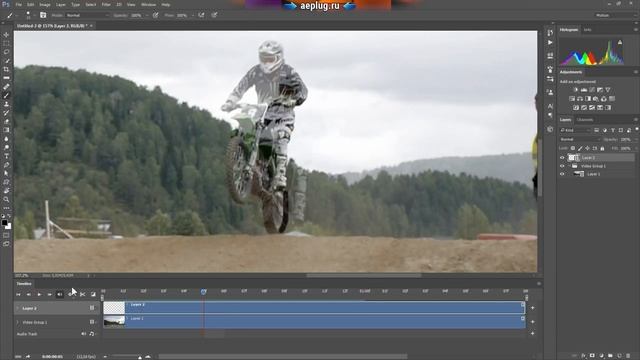Select the Crop tool
Screen dimensions: 640x360
pos(6,69)
